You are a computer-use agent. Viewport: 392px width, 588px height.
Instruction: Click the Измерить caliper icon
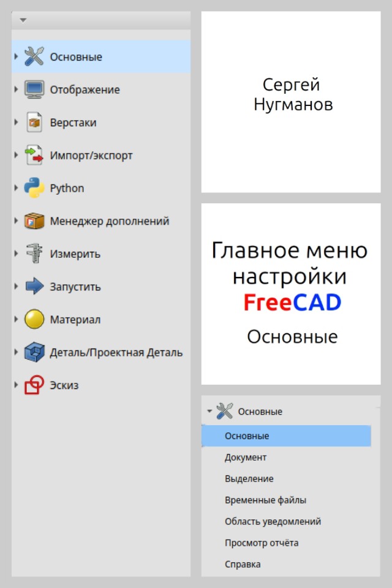coord(34,254)
